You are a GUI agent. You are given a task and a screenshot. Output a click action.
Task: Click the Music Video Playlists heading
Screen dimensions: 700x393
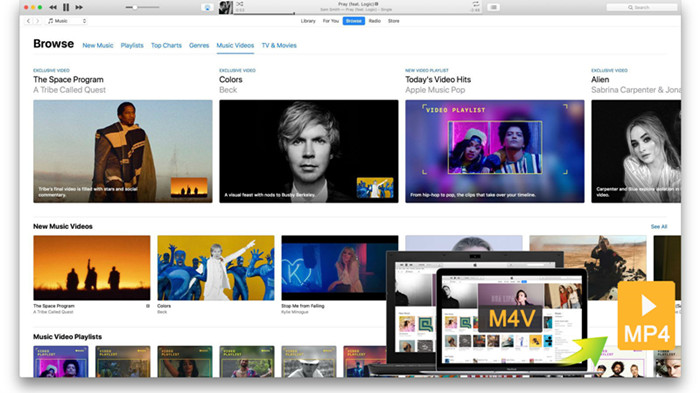point(67,337)
